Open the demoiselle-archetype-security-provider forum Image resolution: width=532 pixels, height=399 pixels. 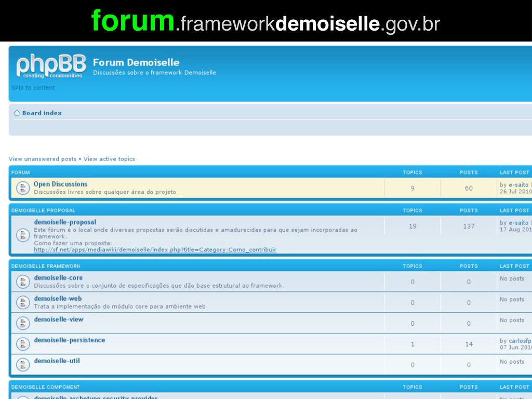click(96, 397)
